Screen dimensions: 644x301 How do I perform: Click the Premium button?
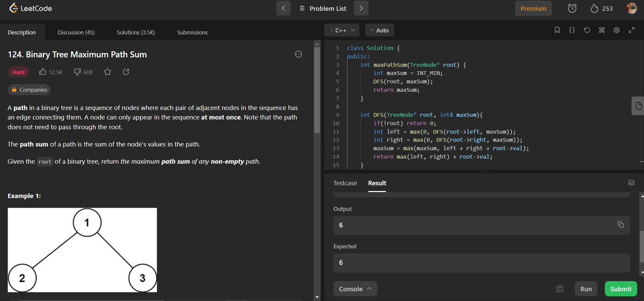(533, 8)
